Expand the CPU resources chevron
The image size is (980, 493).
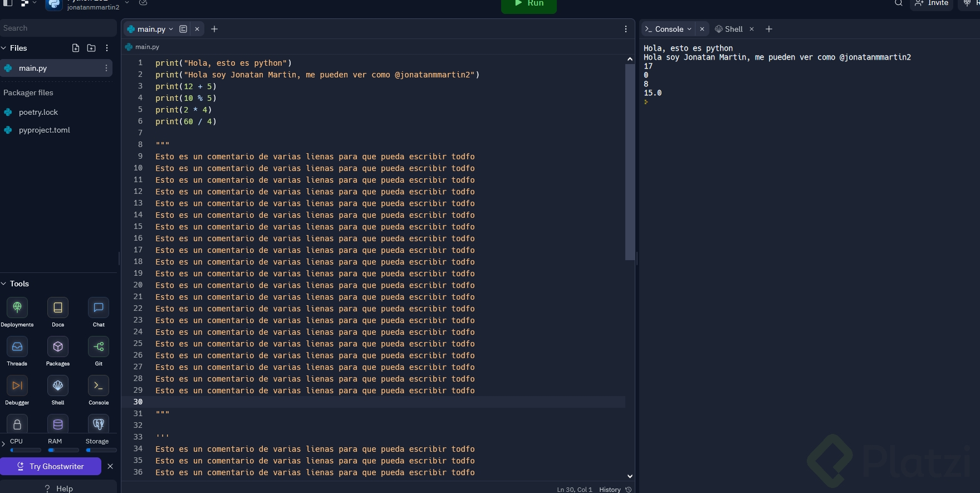(3, 444)
